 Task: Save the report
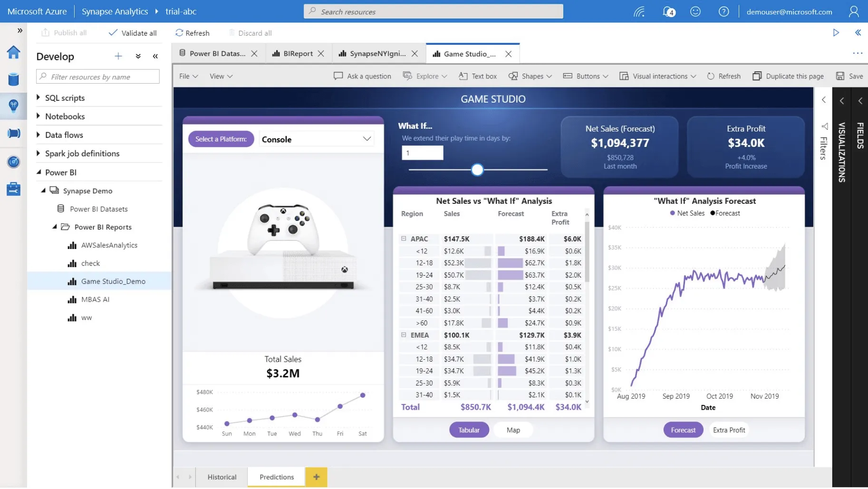[x=849, y=76]
